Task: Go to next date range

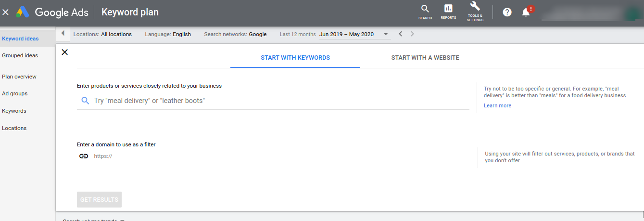Action: pos(412,34)
